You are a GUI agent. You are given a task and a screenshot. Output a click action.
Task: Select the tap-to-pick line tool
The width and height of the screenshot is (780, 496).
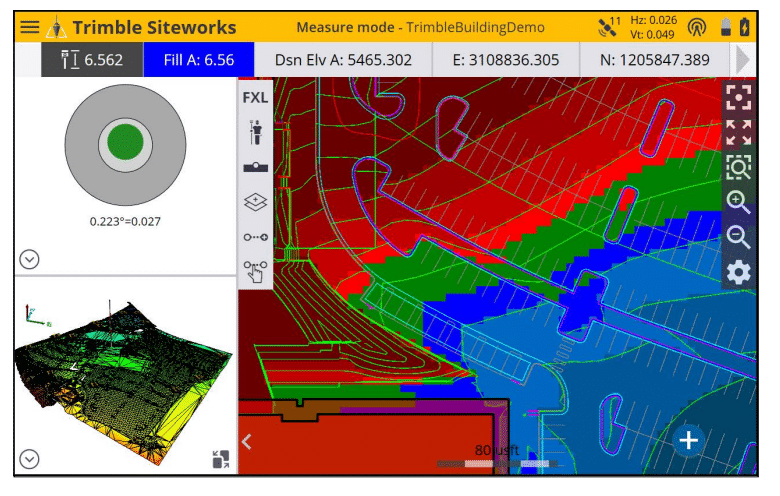pos(256,272)
